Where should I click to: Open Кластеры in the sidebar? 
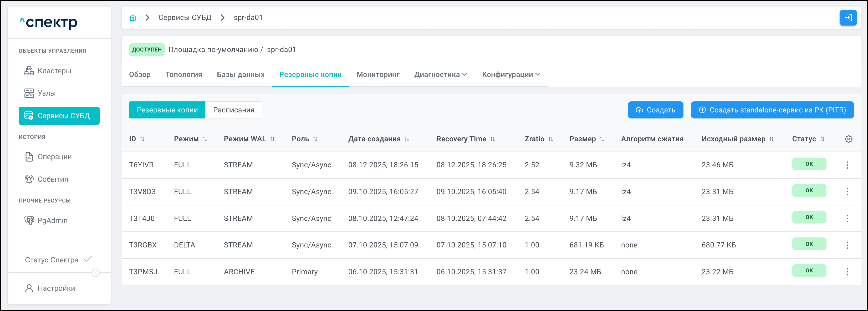pos(54,71)
